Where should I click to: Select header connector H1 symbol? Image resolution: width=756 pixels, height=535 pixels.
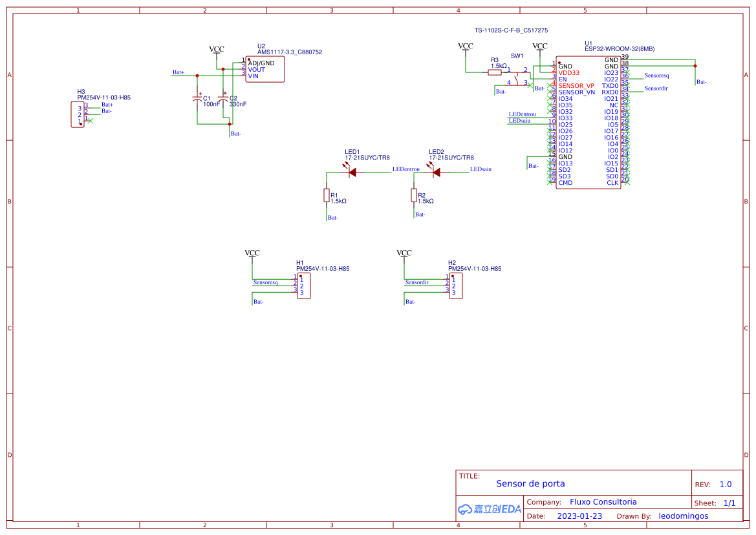304,286
